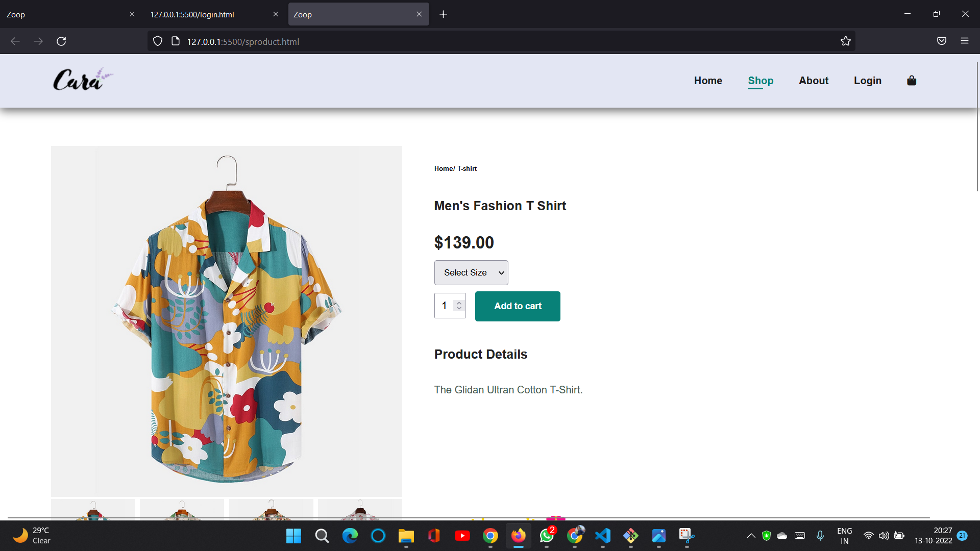Expand the Select Size dropdown
The height and width of the screenshot is (551, 980).
(471, 273)
